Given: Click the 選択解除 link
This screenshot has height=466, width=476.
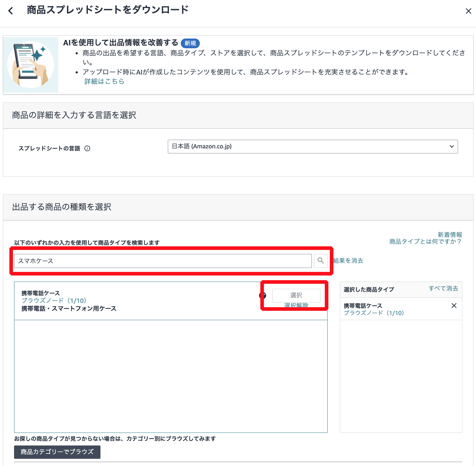Looking at the screenshot, I should pyautogui.click(x=296, y=305).
